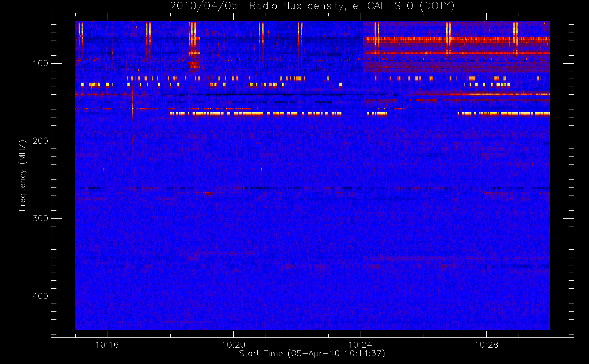Click the "Start Time (05-Apr-10 10:14:37)" x-axis label
The height and width of the screenshot is (364, 589).
tap(312, 353)
